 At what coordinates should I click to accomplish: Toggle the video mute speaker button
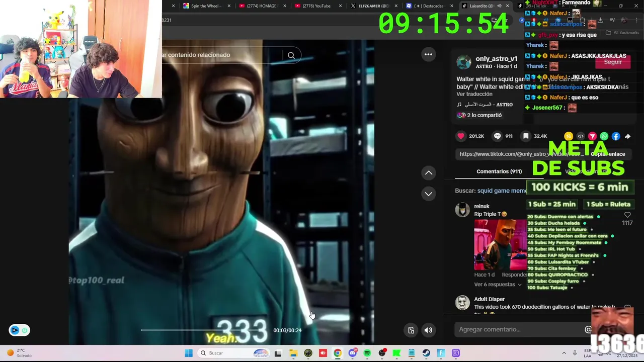tap(428, 330)
